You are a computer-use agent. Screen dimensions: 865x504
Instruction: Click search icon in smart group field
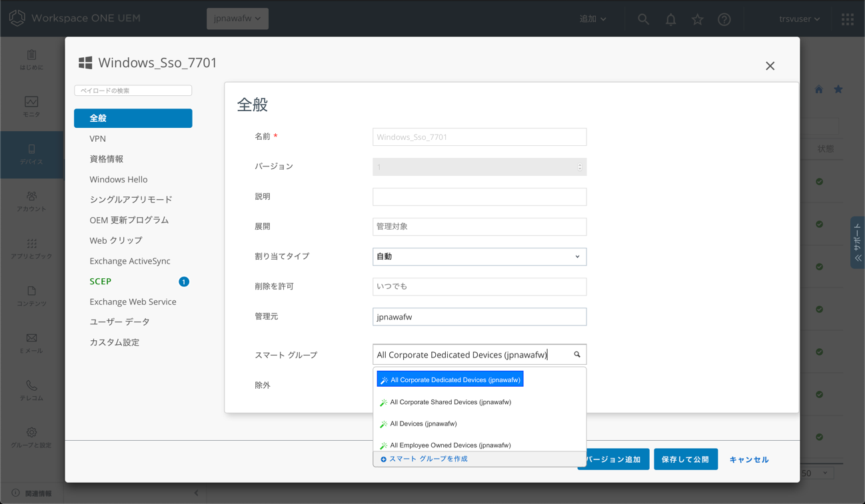[577, 355]
